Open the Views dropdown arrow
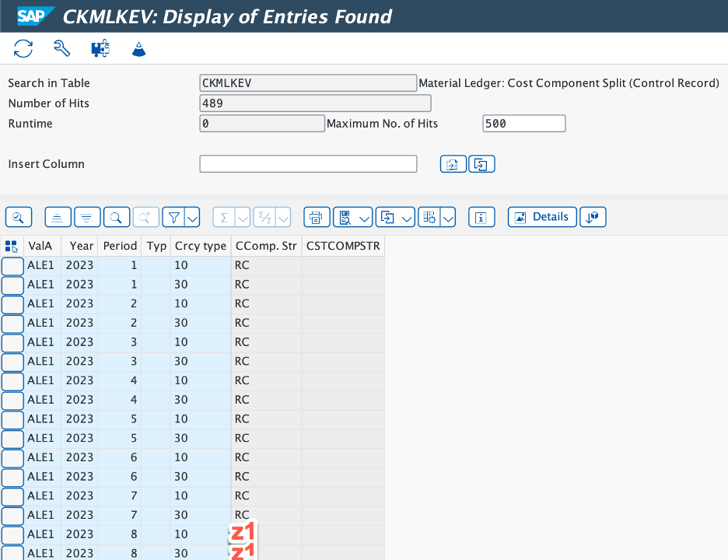The image size is (728, 560). 365,217
